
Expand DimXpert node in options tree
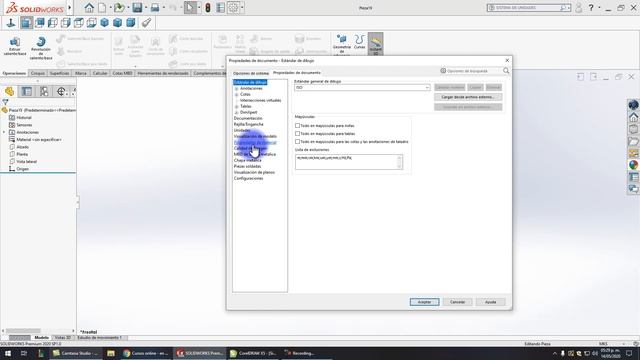point(237,112)
